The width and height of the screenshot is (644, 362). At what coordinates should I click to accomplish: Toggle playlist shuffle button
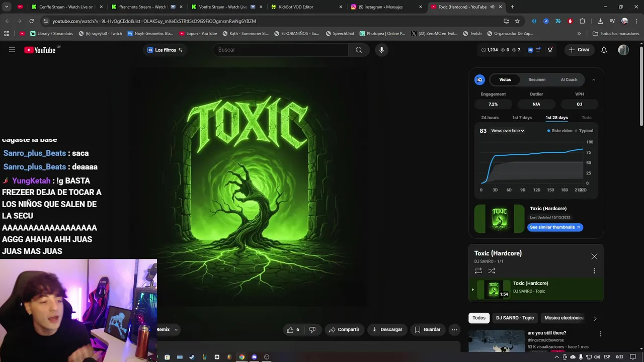492,271
